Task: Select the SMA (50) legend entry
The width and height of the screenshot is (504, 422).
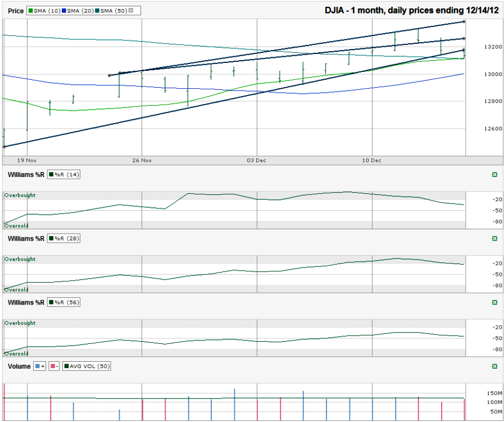Action: [111, 11]
